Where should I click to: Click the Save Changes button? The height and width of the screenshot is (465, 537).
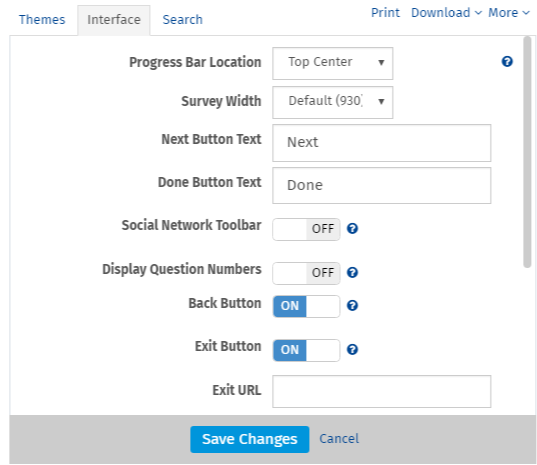[250, 439]
